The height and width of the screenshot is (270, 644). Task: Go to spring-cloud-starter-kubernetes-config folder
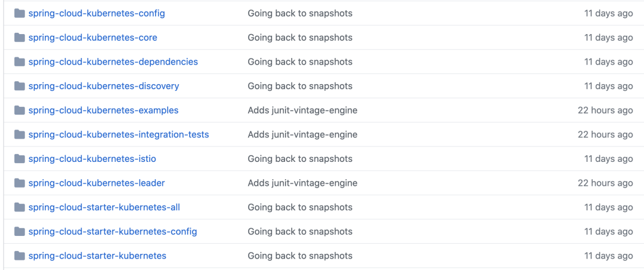pos(113,231)
